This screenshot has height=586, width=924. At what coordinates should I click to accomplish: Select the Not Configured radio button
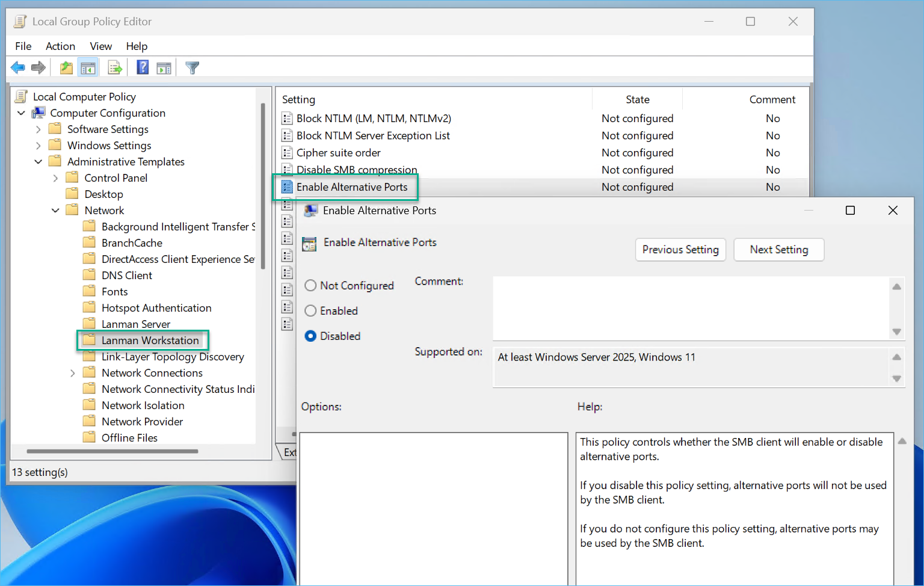310,285
